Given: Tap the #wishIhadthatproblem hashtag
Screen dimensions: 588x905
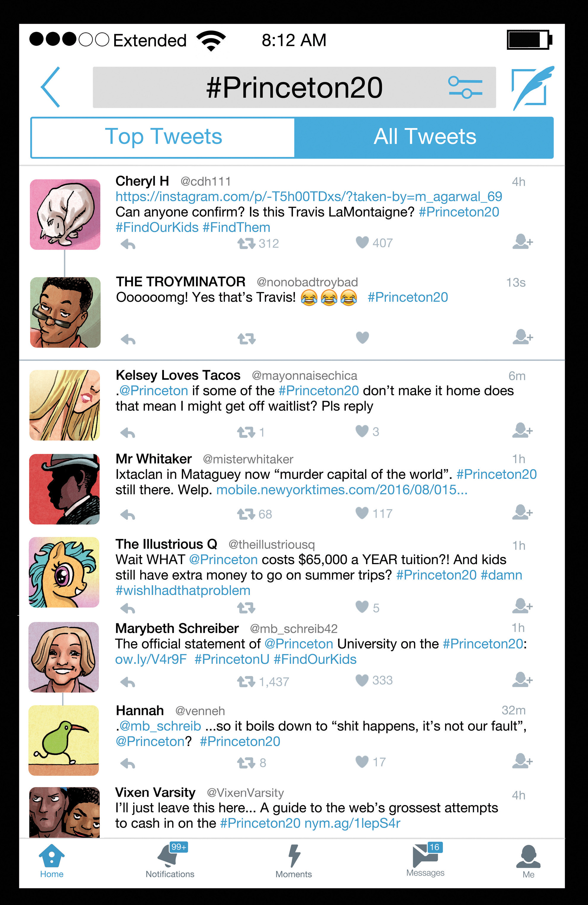Looking at the screenshot, I should coord(183,591).
